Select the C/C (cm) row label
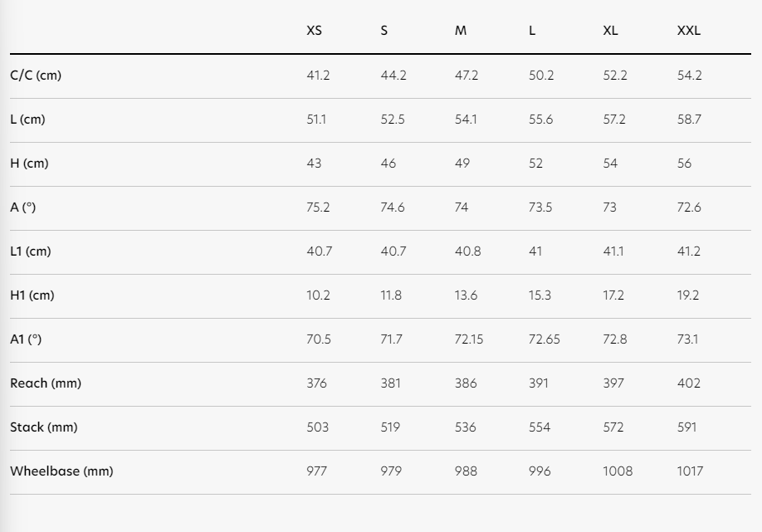 click(x=36, y=76)
